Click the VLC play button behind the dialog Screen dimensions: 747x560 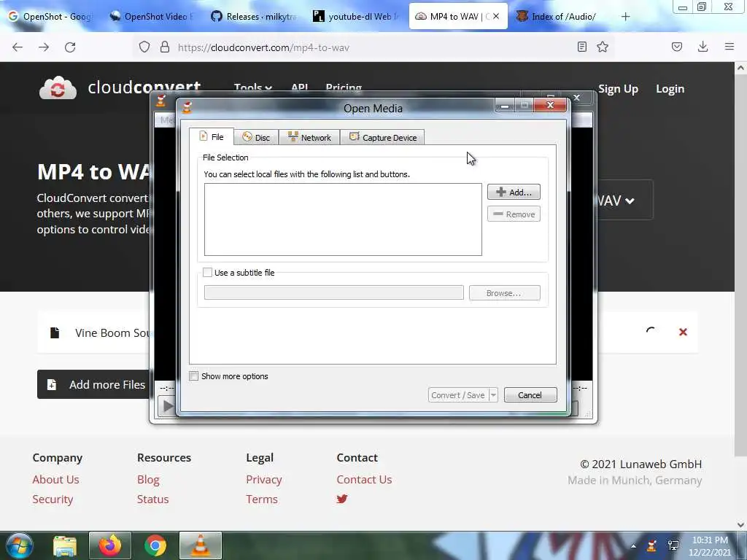point(167,406)
